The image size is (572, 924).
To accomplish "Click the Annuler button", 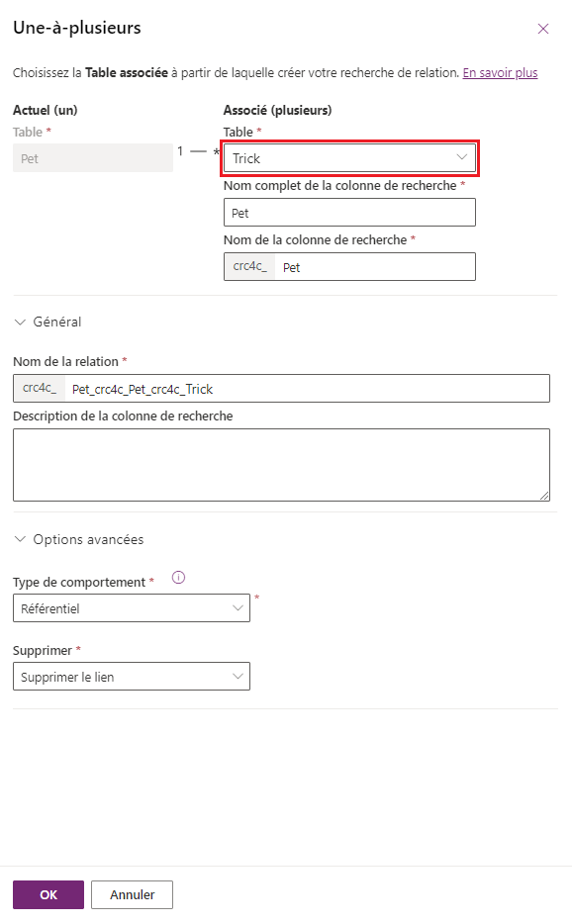I will point(132,894).
